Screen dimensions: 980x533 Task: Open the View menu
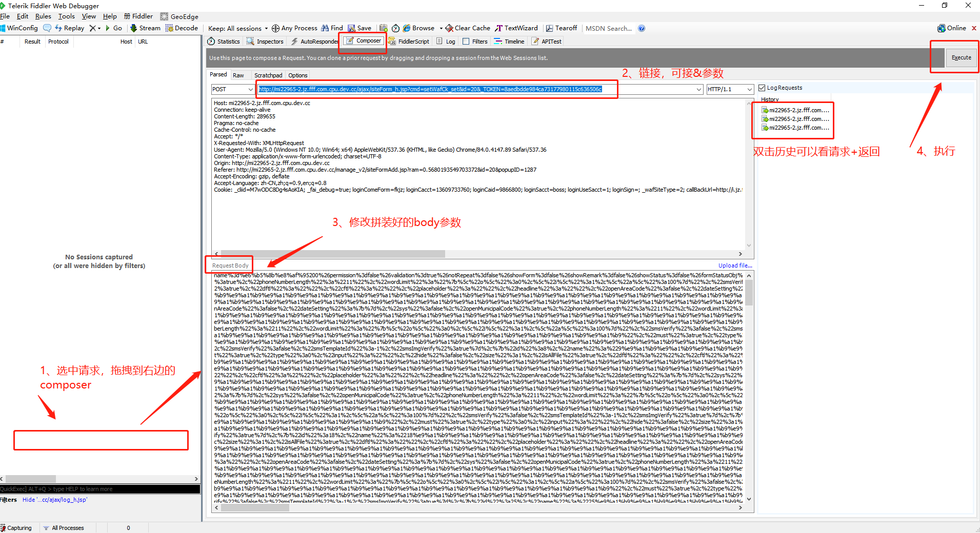pos(89,16)
